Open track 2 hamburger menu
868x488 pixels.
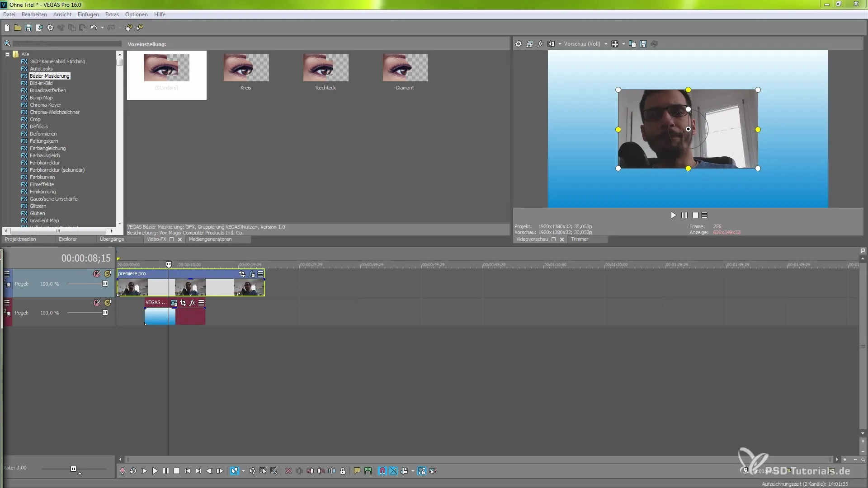tap(7, 303)
